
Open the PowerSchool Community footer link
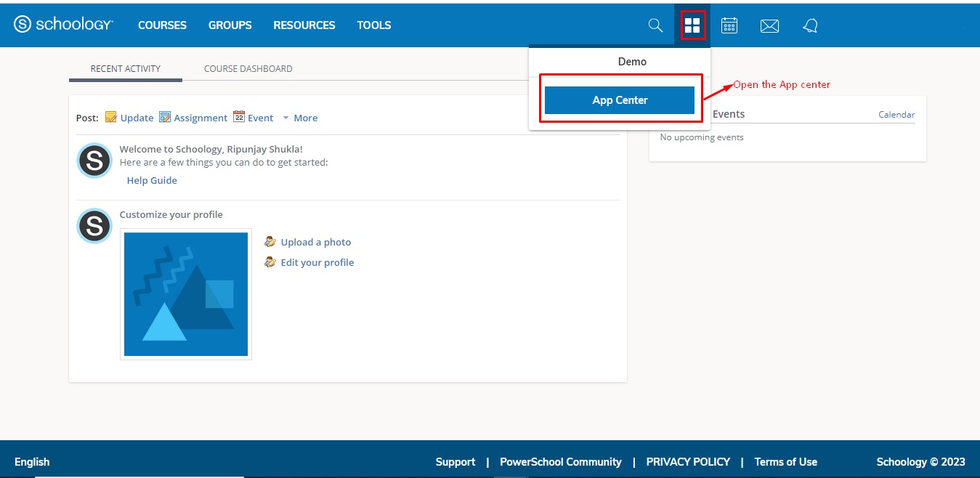tap(561, 461)
